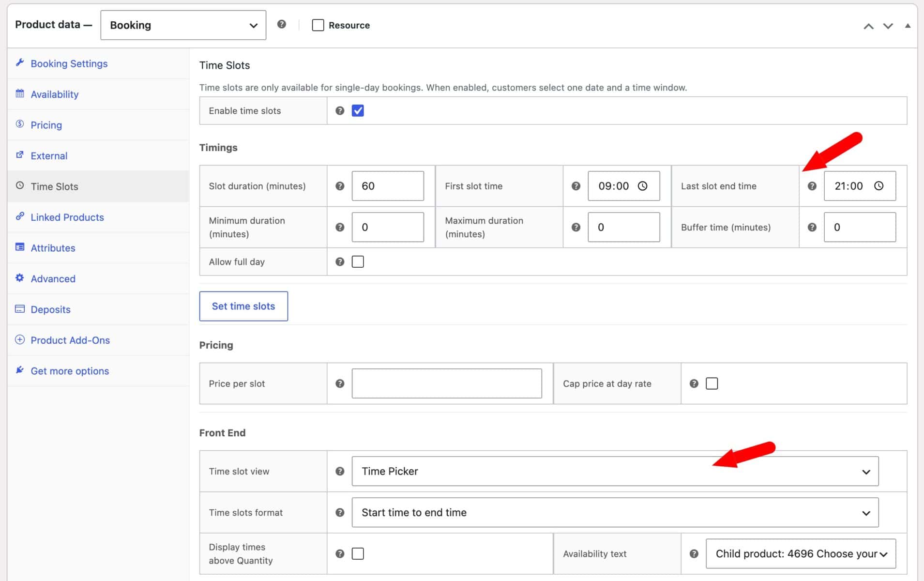Click help icon for Buffer time (minutes)
Screen dimensions: 924x581
pos(812,227)
